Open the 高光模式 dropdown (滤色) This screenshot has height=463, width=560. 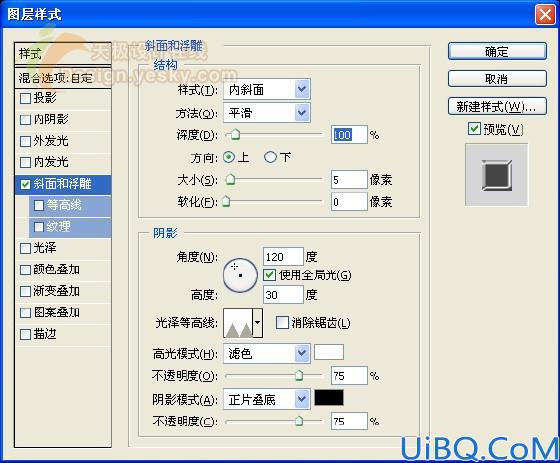pos(267,353)
